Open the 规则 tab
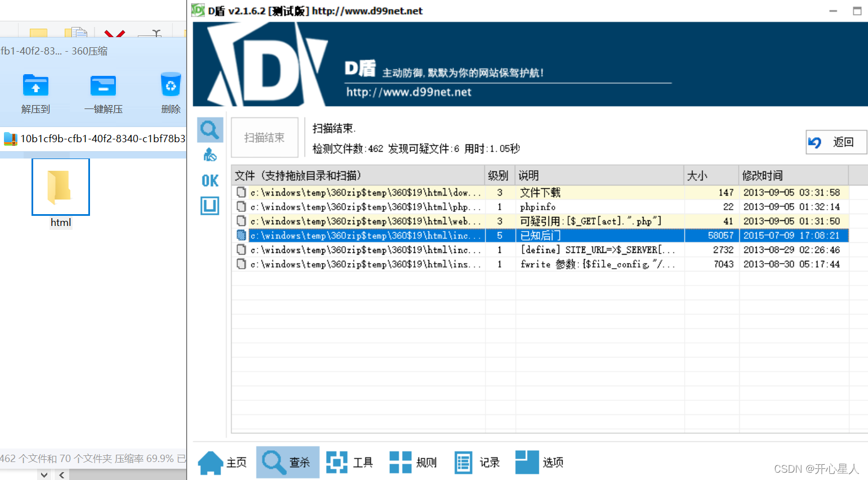 coord(413,463)
